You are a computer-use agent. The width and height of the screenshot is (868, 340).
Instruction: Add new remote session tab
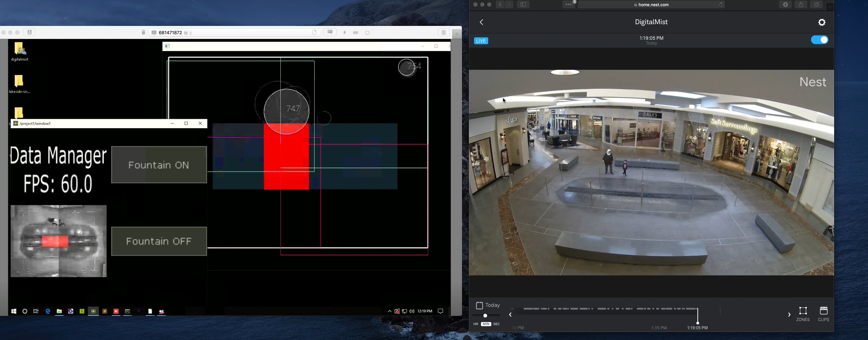(457, 34)
